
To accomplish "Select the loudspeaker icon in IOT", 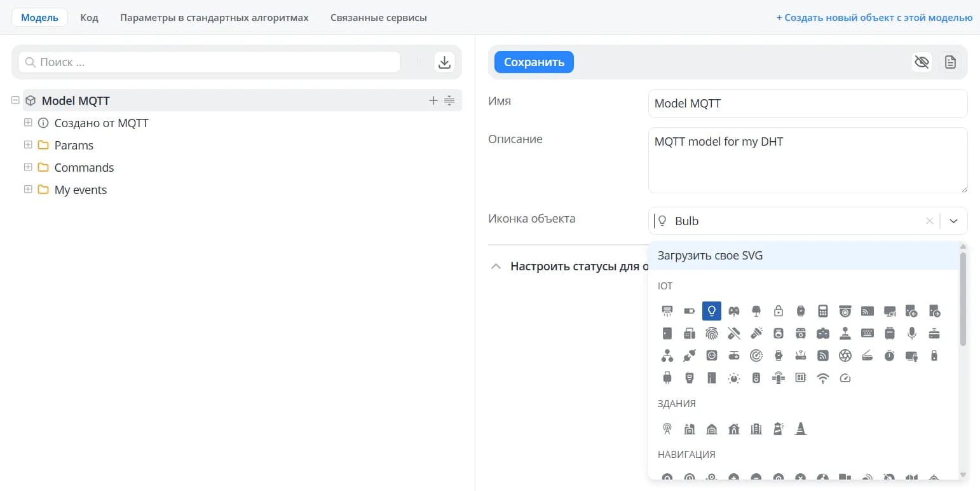I will tap(756, 378).
